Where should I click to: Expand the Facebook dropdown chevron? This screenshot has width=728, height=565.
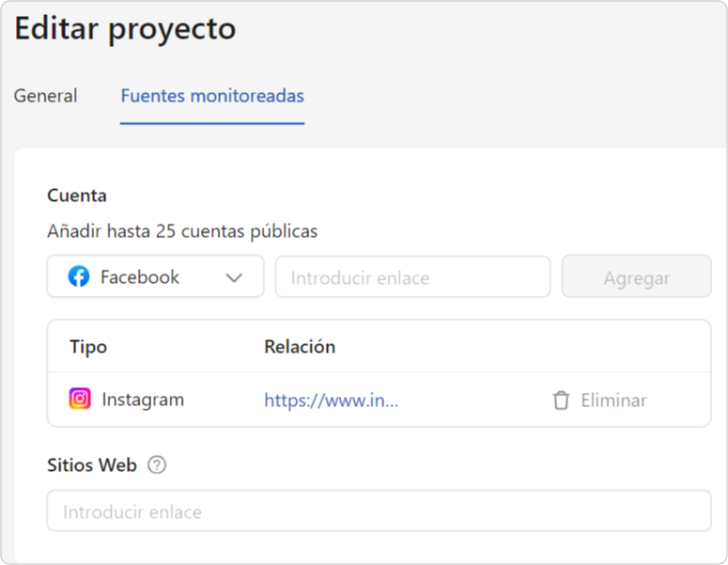tap(234, 278)
